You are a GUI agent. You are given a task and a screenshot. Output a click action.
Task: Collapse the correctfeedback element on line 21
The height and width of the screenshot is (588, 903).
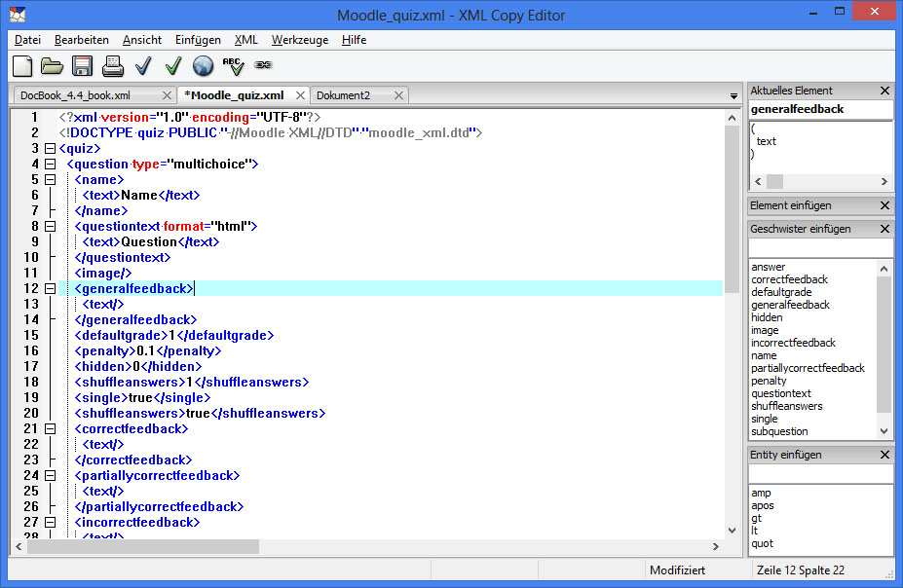pyautogui.click(x=50, y=428)
